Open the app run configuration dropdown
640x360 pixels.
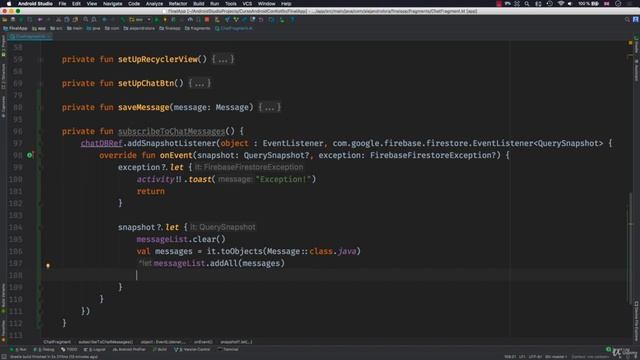(140, 20)
